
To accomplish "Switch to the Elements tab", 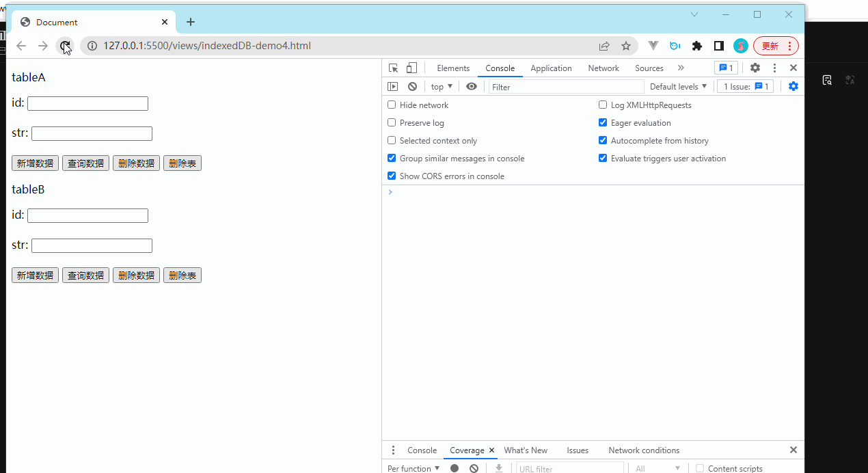I will pyautogui.click(x=453, y=68).
